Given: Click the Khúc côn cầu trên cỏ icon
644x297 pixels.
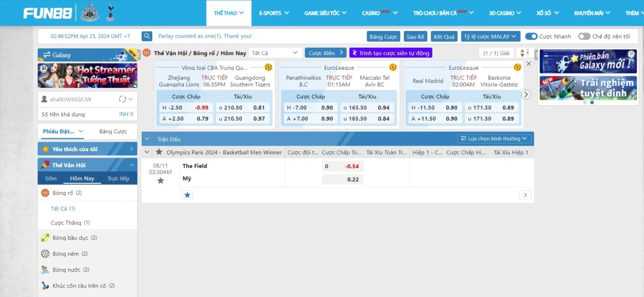Looking at the screenshot, I should [x=45, y=286].
